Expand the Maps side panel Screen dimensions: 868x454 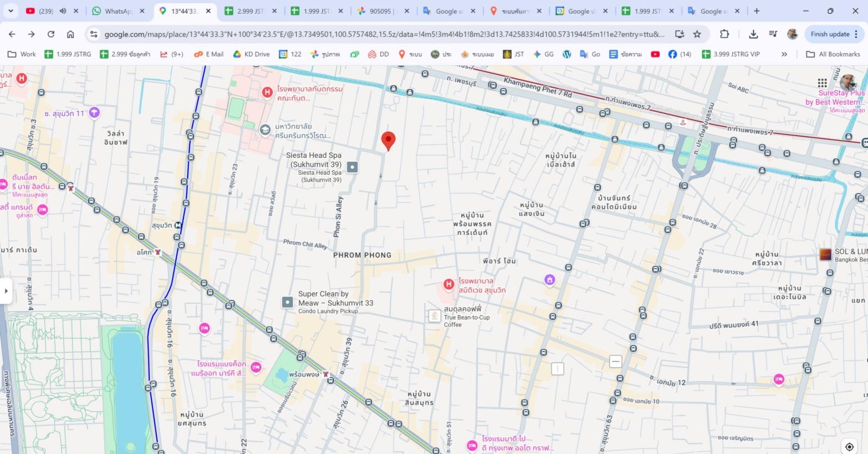click(6, 291)
